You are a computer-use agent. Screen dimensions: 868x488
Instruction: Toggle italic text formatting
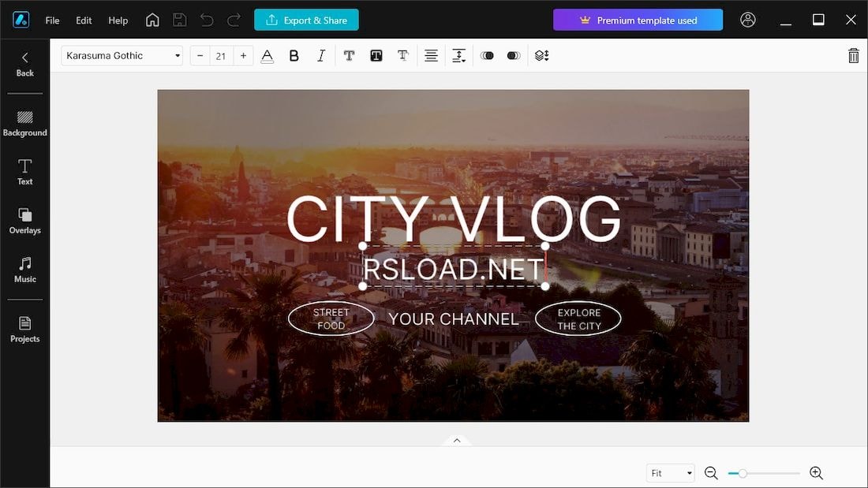click(321, 55)
